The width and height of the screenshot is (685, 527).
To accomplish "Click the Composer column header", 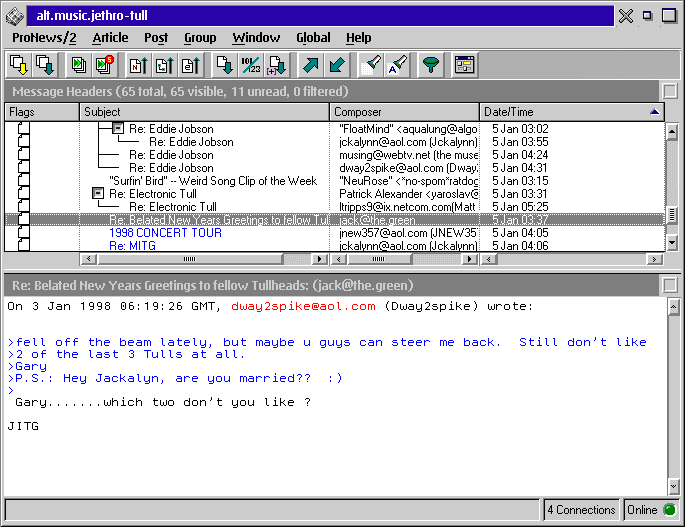I will click(405, 112).
